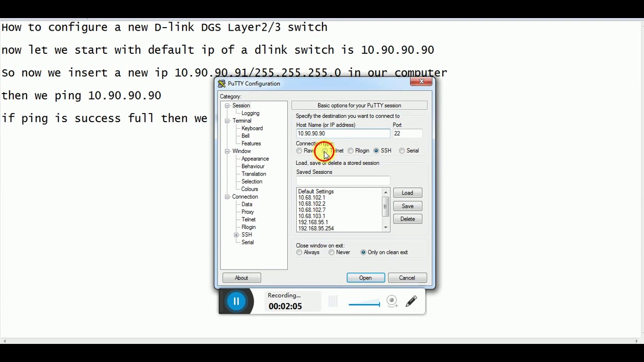Open the Data category
Viewport: 644px width, 362px height.
click(247, 204)
